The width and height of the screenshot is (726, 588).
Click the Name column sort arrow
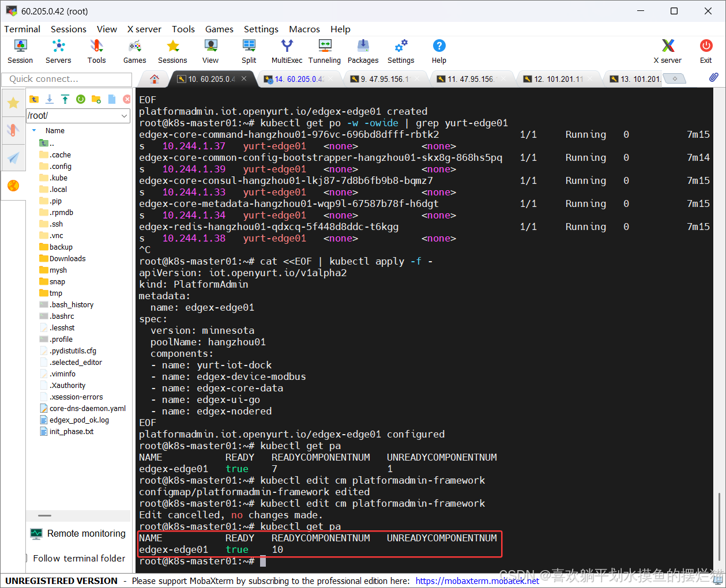[x=35, y=131]
